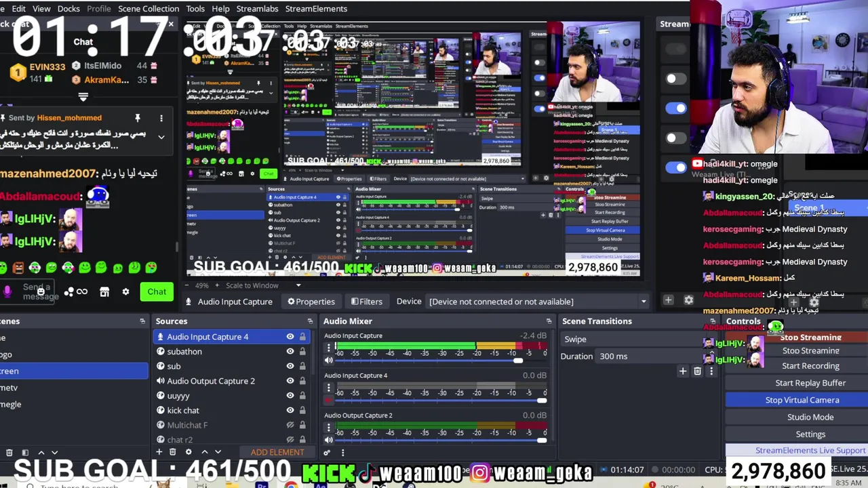Expand the chat leaderboard arrow
868x488 pixels.
83,97
